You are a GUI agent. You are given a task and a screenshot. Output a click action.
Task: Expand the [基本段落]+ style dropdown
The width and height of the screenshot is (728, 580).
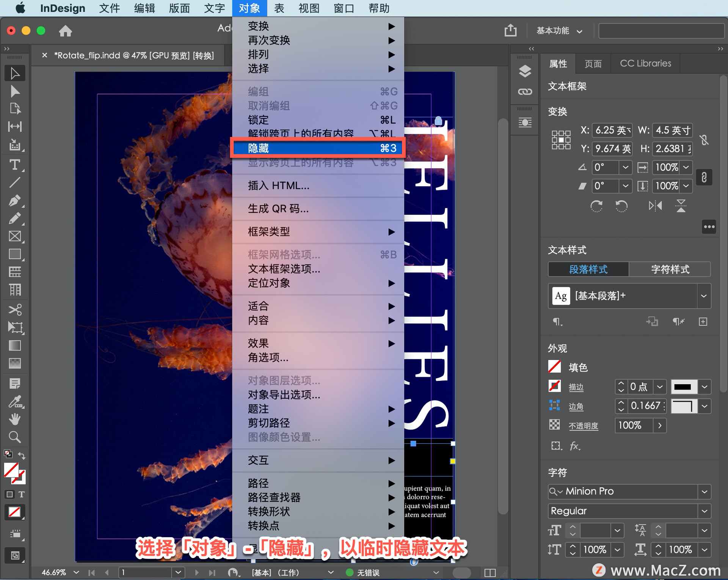(x=704, y=296)
